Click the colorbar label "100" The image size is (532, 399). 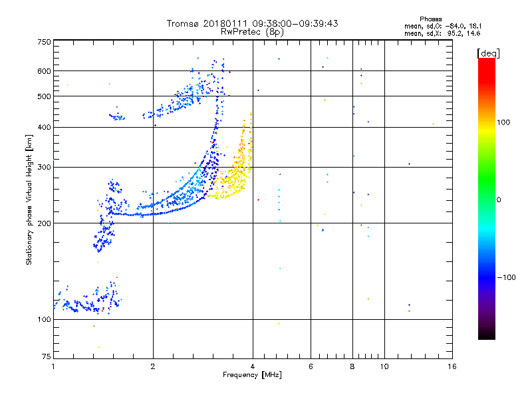point(503,122)
